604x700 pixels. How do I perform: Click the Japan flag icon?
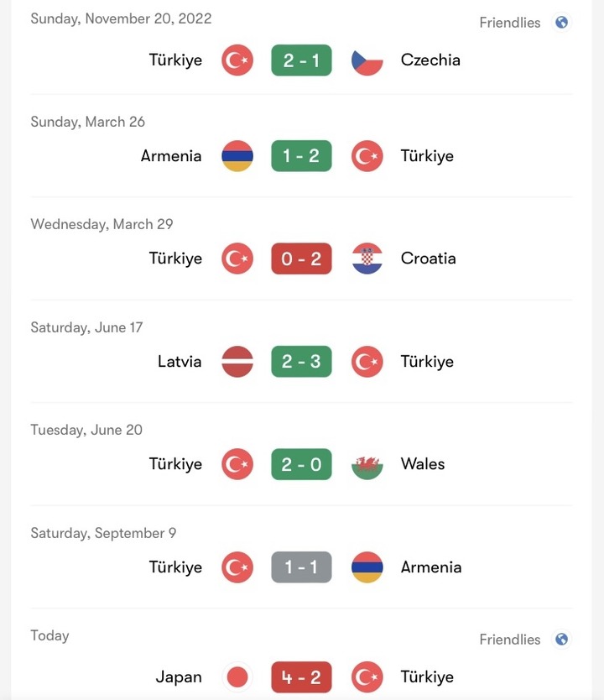(x=237, y=677)
